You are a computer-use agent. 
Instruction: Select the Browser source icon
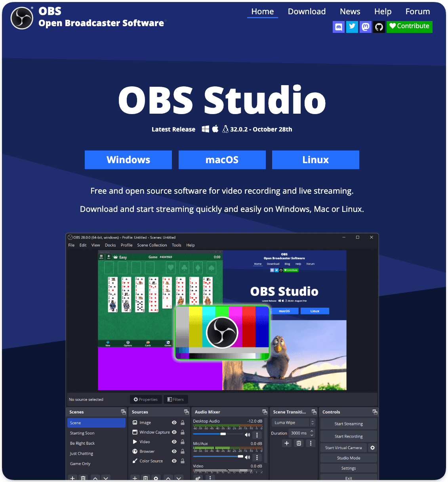click(135, 451)
